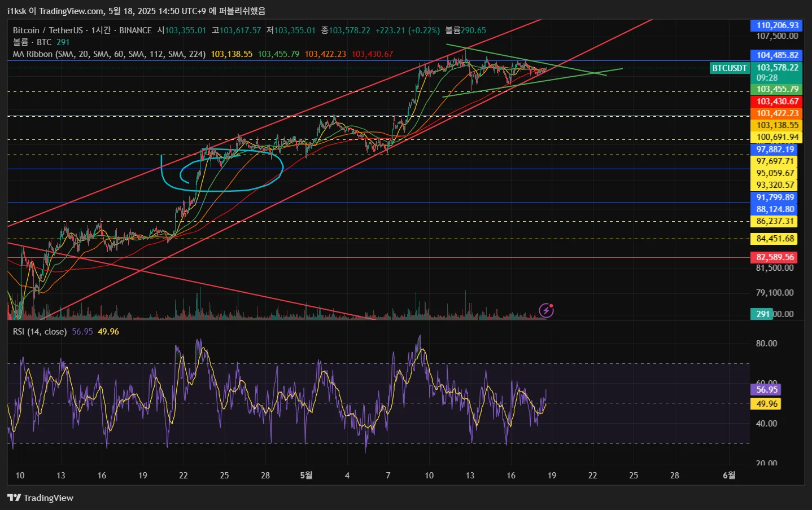Select the 104,485.82 price level tag
Image resolution: width=812 pixels, height=510 pixels.
(776, 55)
